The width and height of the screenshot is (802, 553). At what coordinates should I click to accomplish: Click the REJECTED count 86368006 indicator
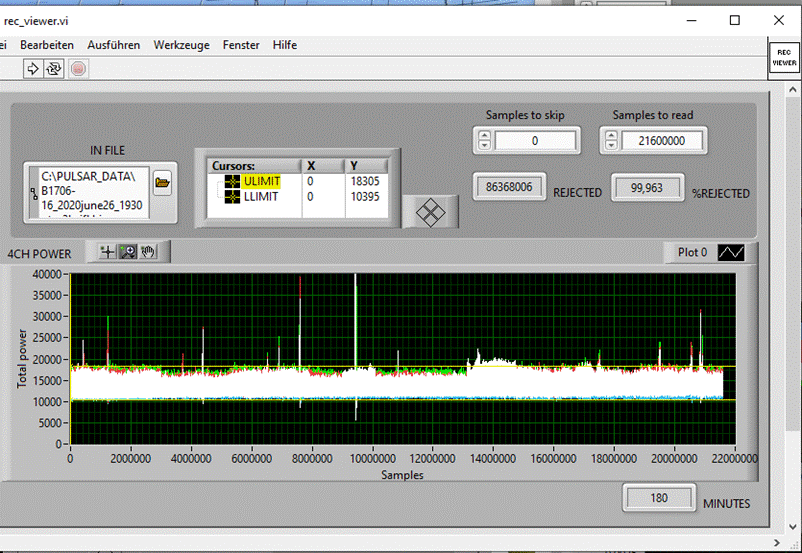[x=509, y=187]
